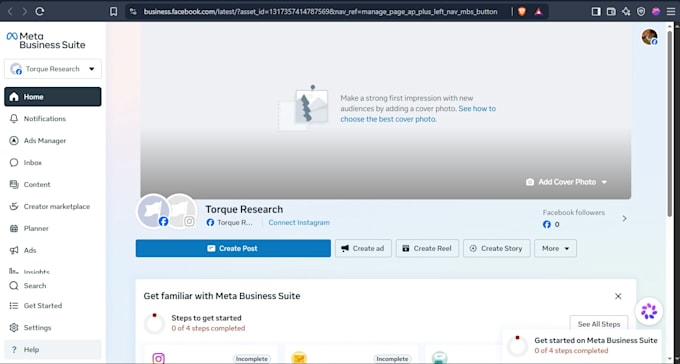Click the purple Meta AI assistant icon

click(x=649, y=311)
